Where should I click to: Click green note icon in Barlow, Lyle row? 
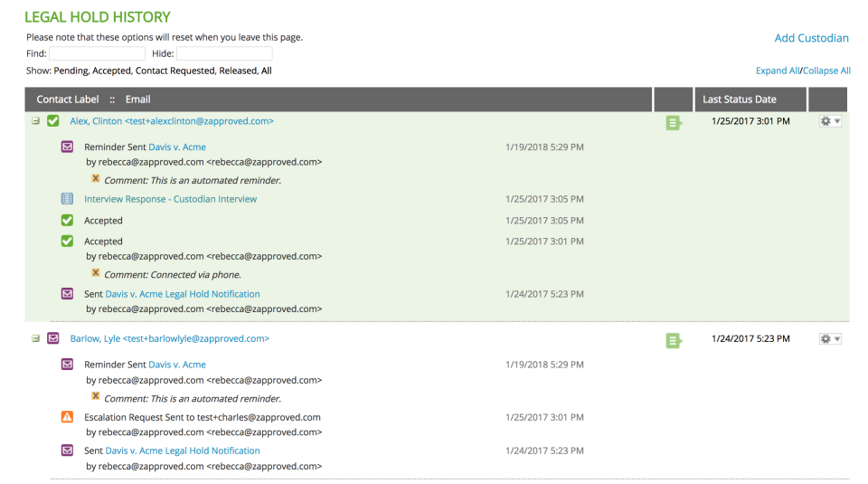[674, 340]
